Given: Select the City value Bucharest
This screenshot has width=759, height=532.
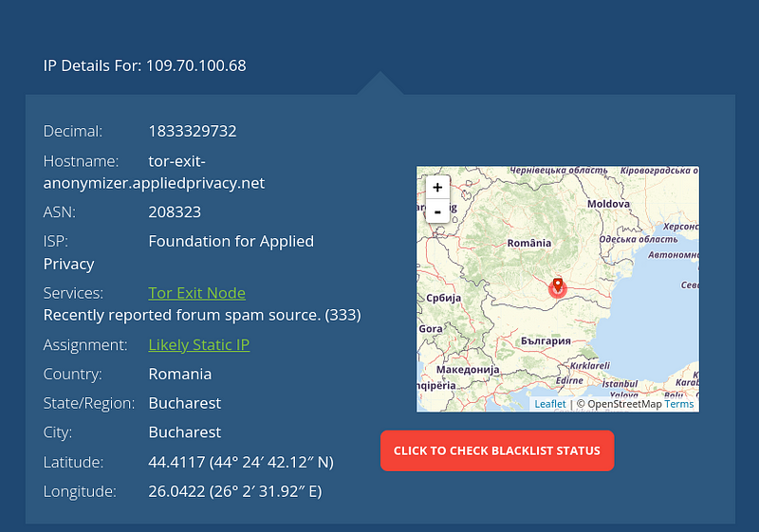Looking at the screenshot, I should [x=184, y=431].
